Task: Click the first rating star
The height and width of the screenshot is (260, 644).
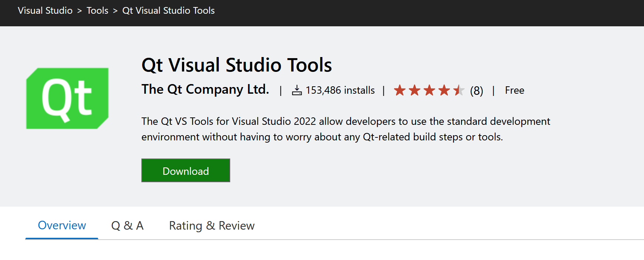Action: point(400,90)
